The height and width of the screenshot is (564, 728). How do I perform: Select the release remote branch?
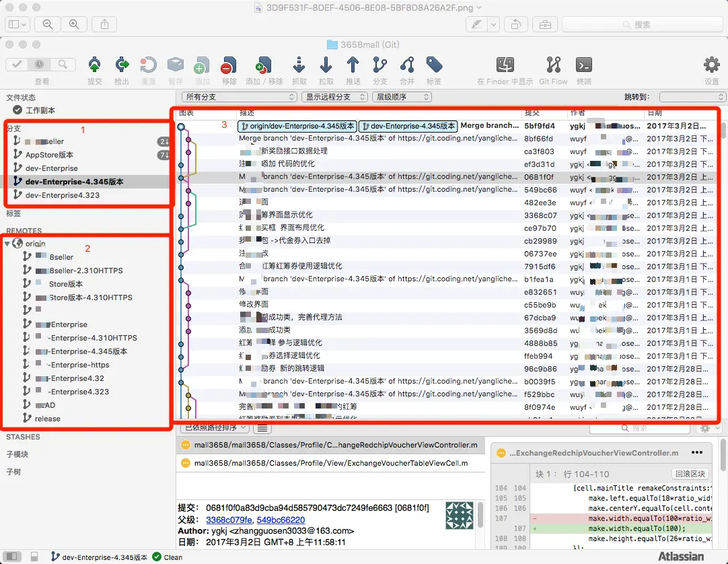click(47, 419)
